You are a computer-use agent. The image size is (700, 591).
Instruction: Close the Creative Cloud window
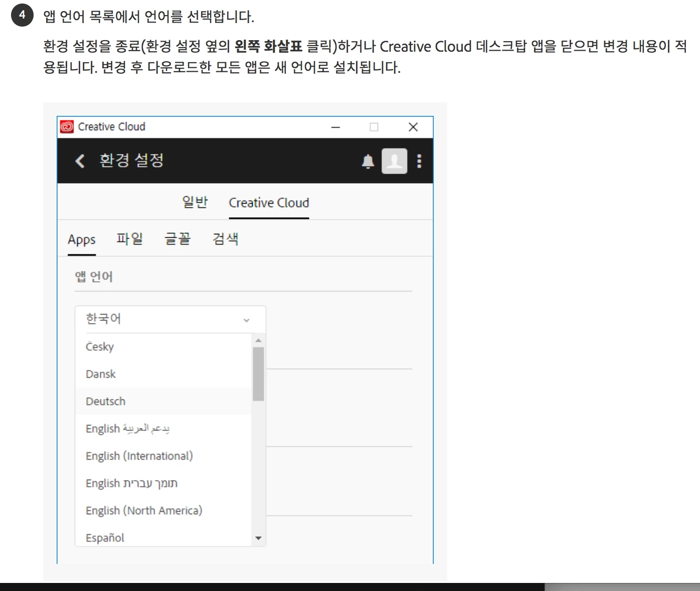pyautogui.click(x=413, y=127)
